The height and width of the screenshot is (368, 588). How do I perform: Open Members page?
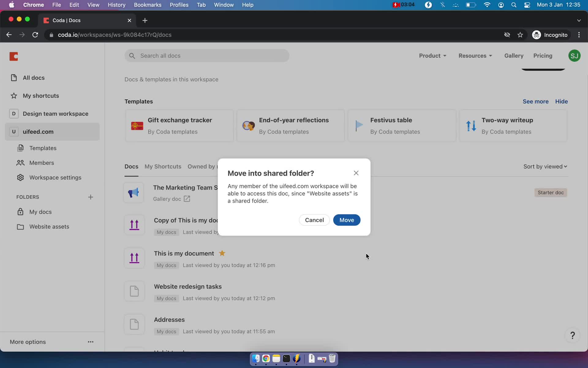(x=42, y=163)
